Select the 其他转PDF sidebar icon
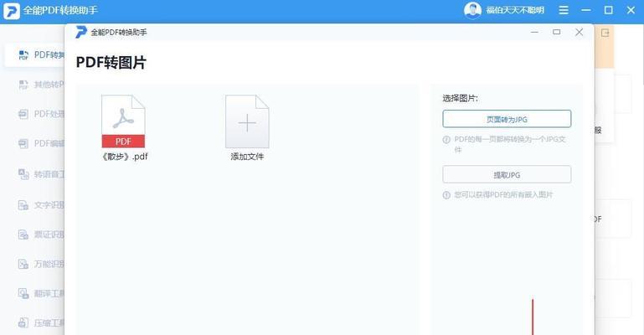Image resolution: width=644 pixels, height=335 pixels. [x=23, y=85]
